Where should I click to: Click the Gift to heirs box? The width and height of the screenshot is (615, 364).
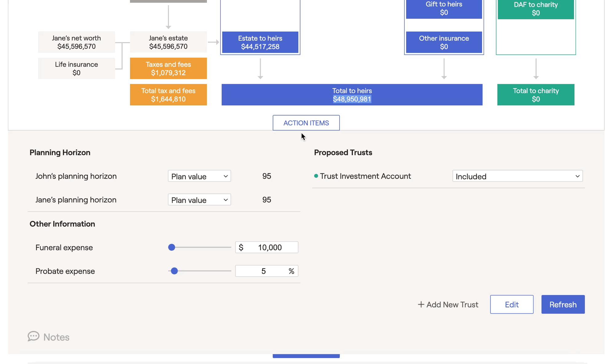[444, 8]
